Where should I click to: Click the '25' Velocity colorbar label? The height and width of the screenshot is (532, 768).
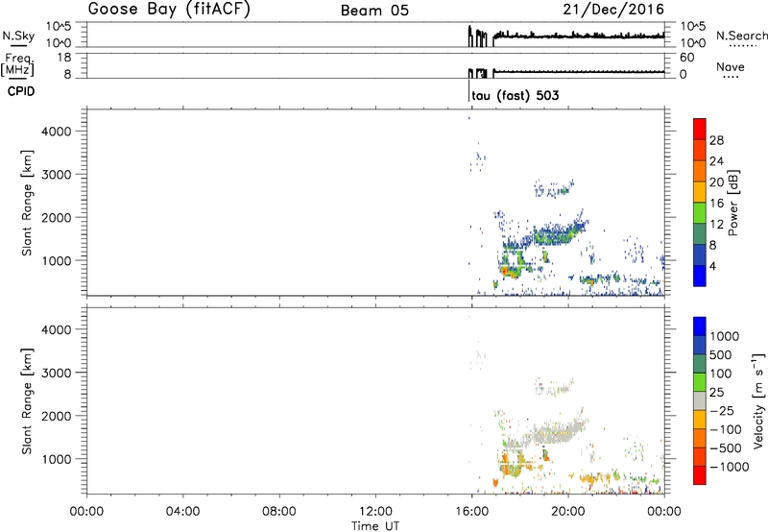[x=716, y=392]
